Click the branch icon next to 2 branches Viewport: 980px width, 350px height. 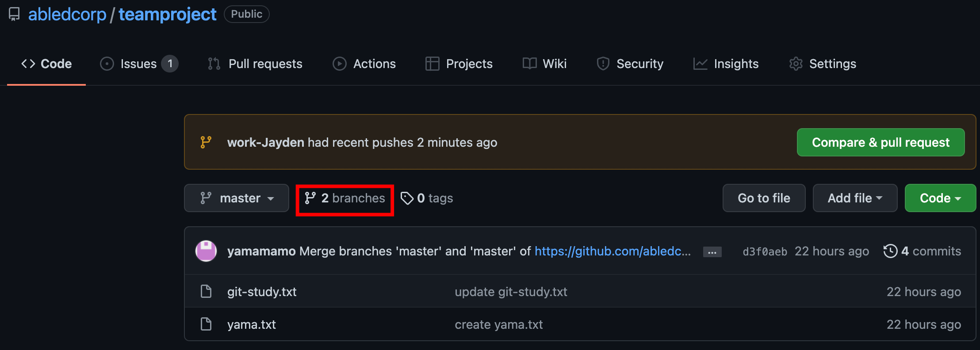point(310,198)
